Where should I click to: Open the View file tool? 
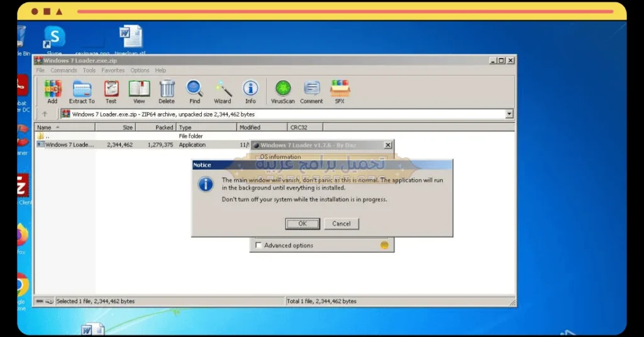tap(139, 91)
